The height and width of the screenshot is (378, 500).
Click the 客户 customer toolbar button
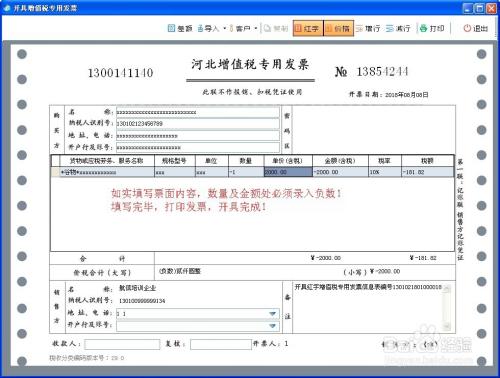point(240,28)
